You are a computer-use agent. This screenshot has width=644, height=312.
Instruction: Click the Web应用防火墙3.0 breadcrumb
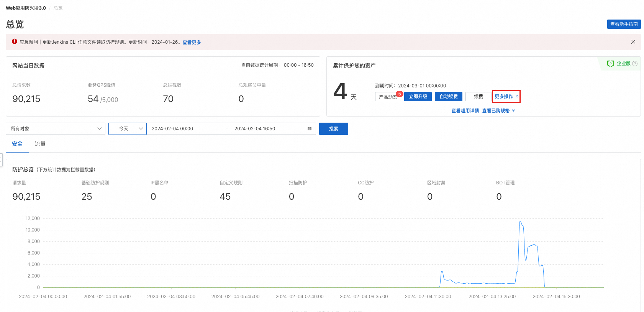(x=26, y=8)
